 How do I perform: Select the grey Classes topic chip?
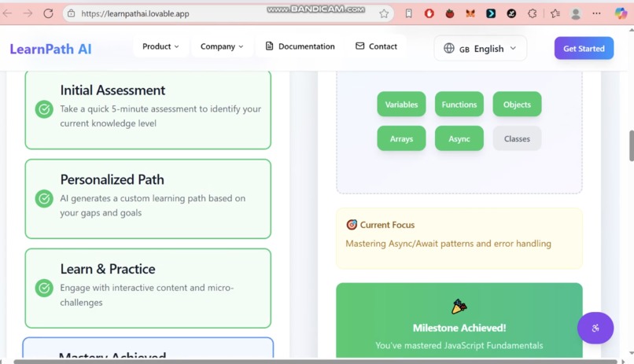tap(517, 138)
